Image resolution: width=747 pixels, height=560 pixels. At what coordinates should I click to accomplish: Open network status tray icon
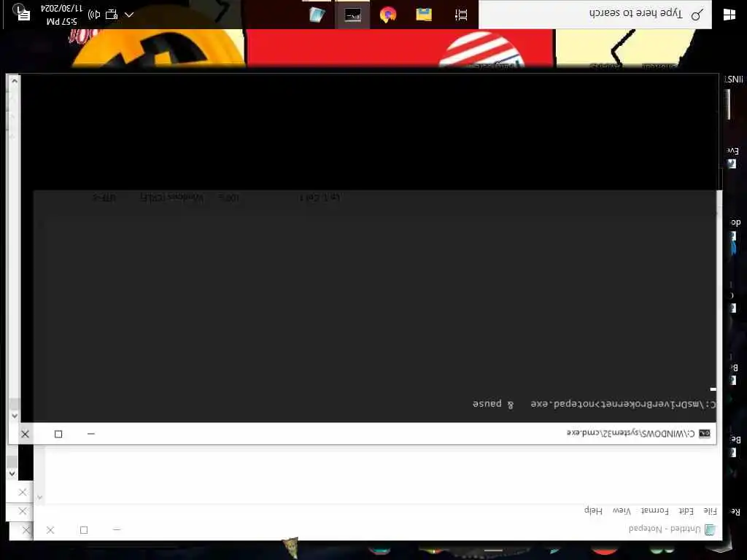coord(112,15)
